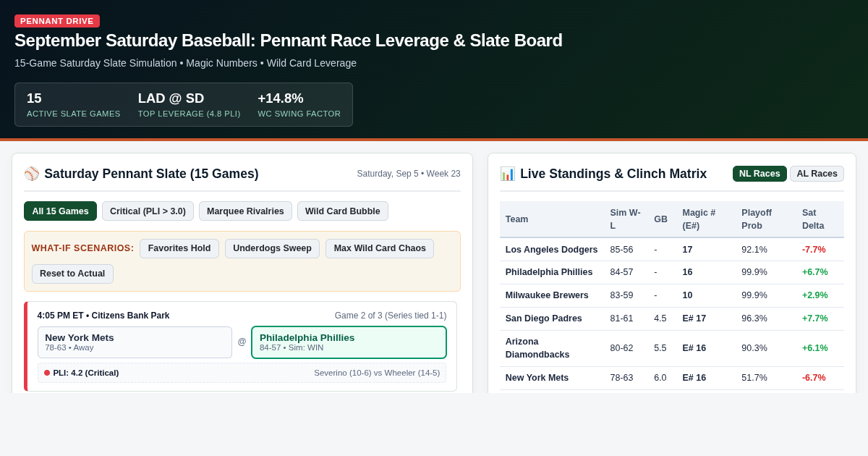
Task: Apply the Favorites Hold scenario
Action: (x=179, y=248)
